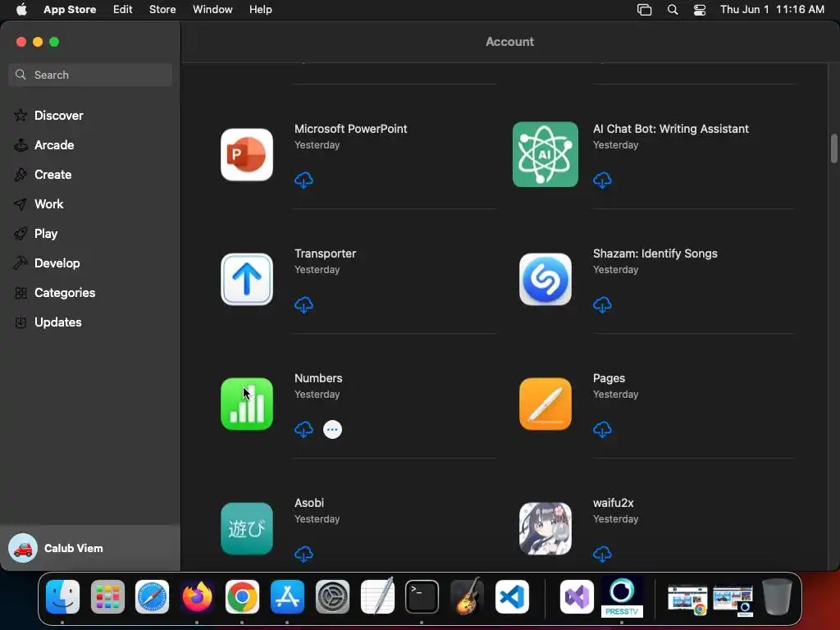Open Finder from the Dock
This screenshot has height=630, width=840.
tap(62, 597)
